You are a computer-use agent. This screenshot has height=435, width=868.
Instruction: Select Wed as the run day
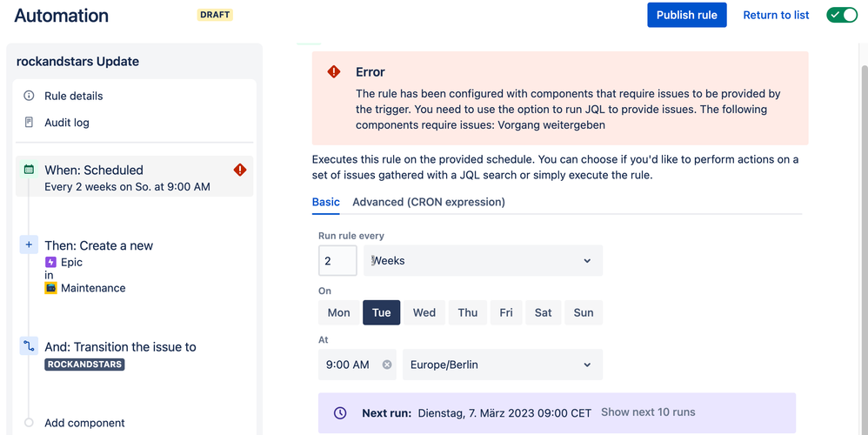pos(424,312)
